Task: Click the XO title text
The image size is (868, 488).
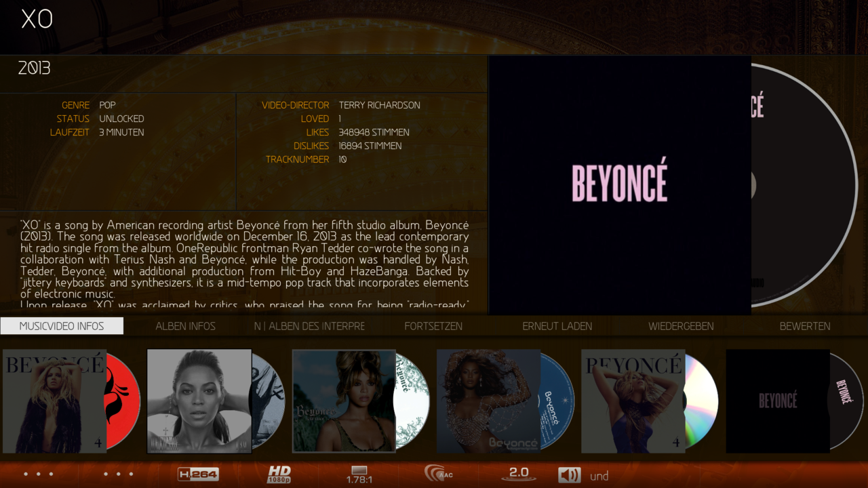Action: point(37,19)
